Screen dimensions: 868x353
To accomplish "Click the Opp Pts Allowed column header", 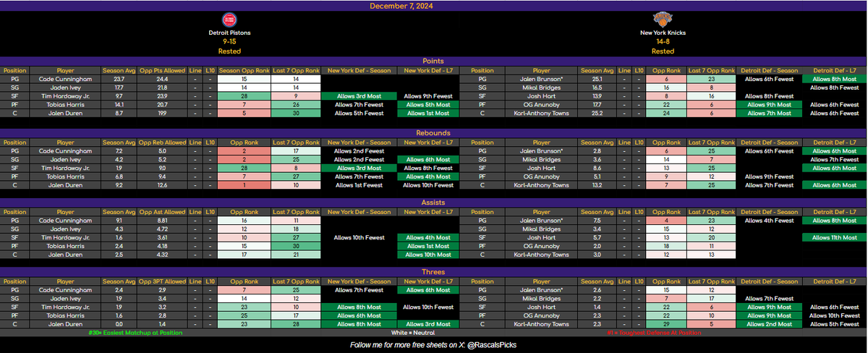I will pos(162,71).
